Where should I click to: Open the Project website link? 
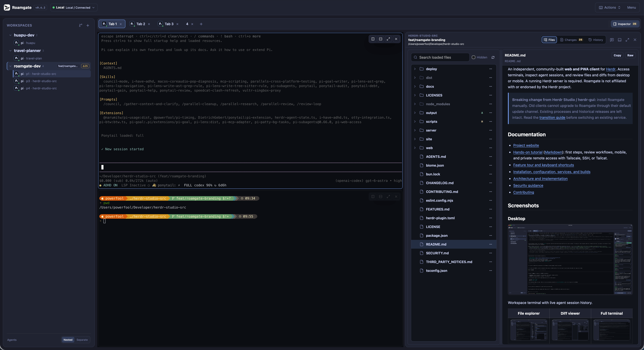(526, 145)
